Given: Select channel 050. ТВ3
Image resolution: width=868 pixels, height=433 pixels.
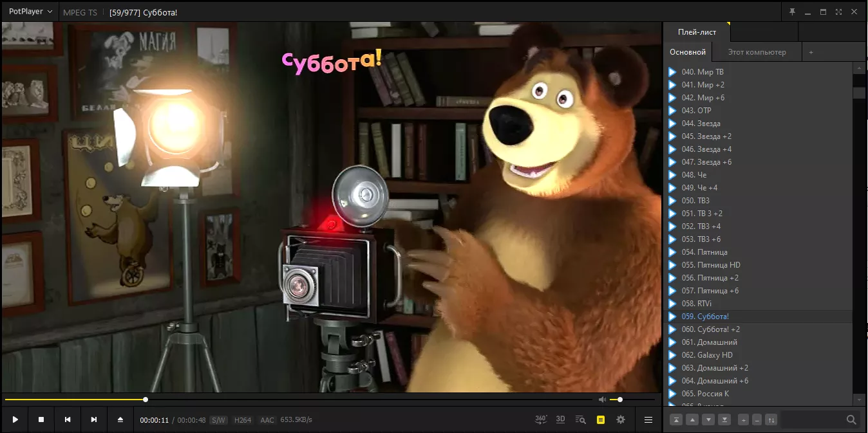Looking at the screenshot, I should [758, 201].
